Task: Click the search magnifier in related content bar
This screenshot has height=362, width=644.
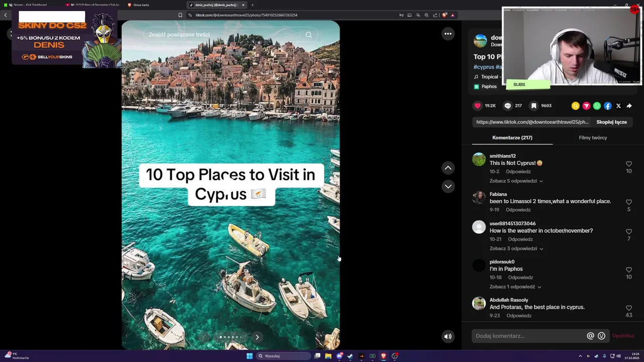Action: tap(308, 35)
